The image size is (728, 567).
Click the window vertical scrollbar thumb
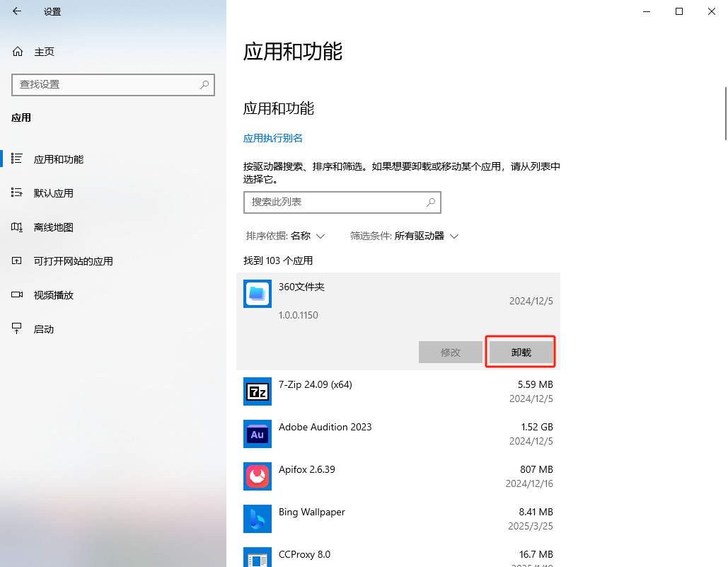726,113
